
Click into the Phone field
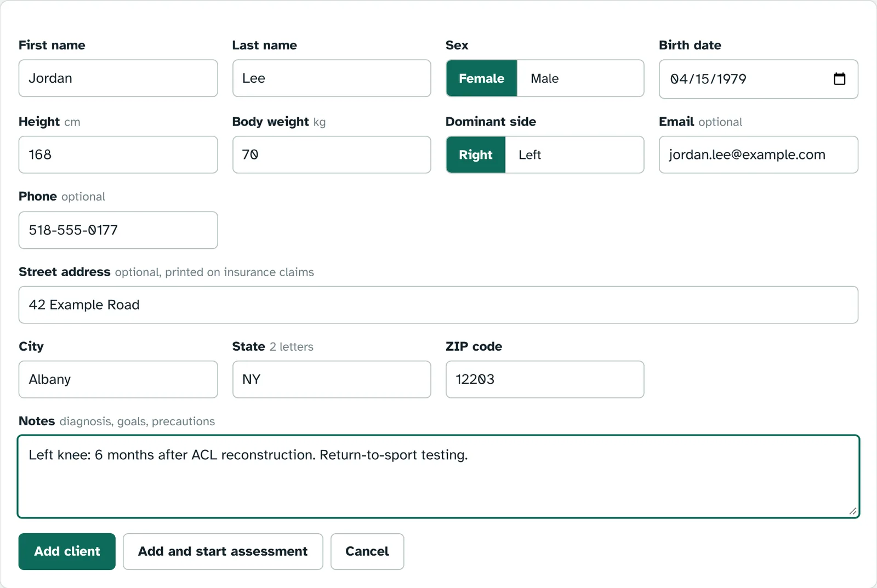point(118,230)
